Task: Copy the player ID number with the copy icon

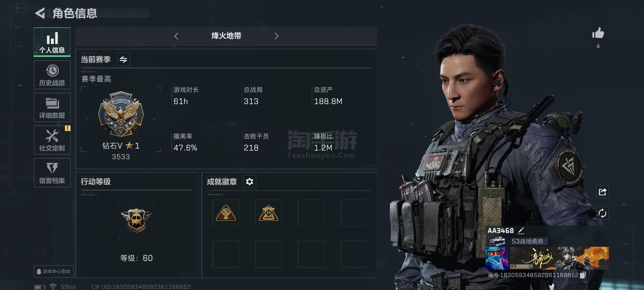Action: (583, 275)
